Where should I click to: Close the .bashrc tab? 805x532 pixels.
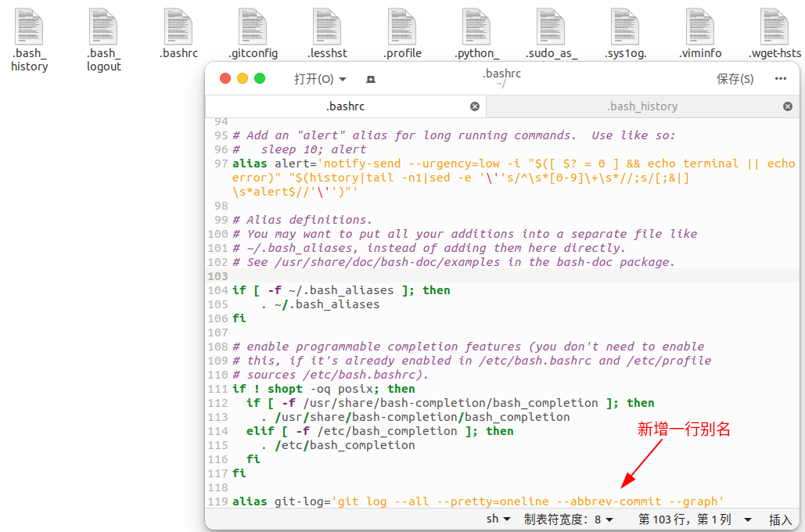click(475, 106)
